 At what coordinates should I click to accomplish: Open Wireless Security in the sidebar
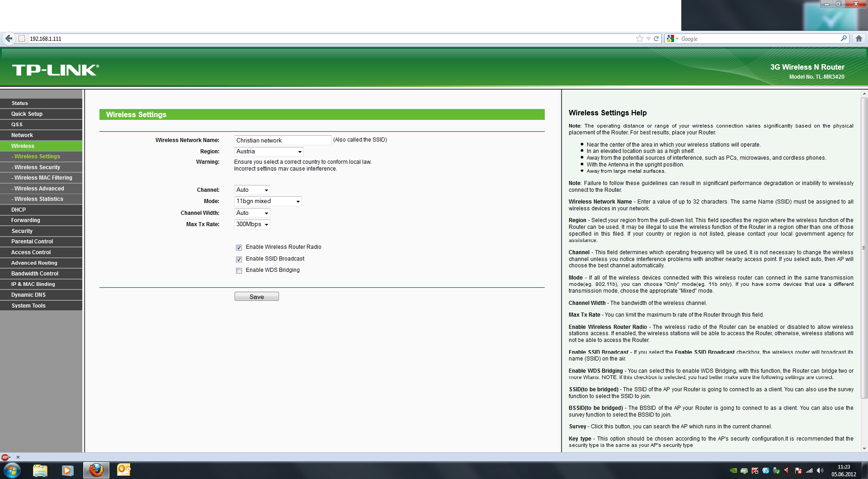coord(37,167)
